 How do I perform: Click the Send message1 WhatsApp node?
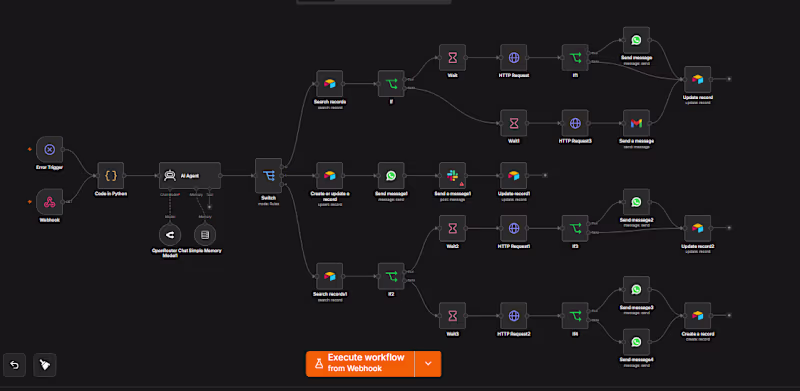click(391, 176)
